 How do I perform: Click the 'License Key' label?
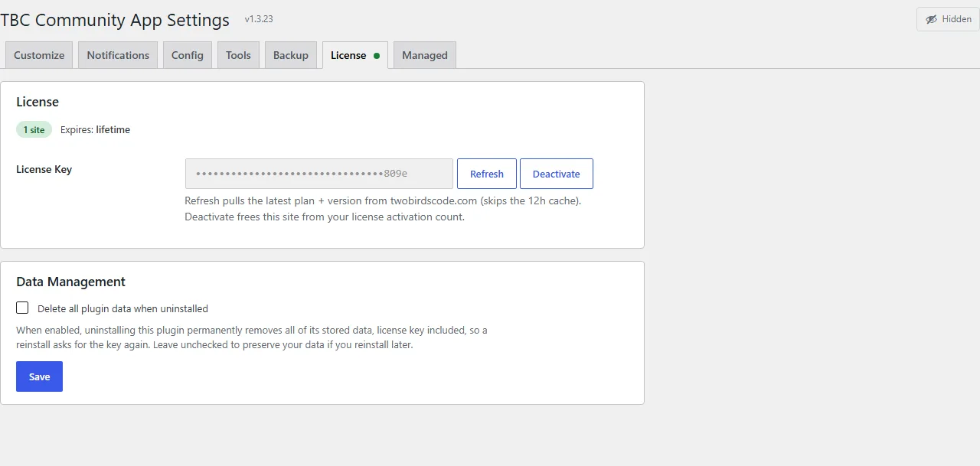click(44, 169)
